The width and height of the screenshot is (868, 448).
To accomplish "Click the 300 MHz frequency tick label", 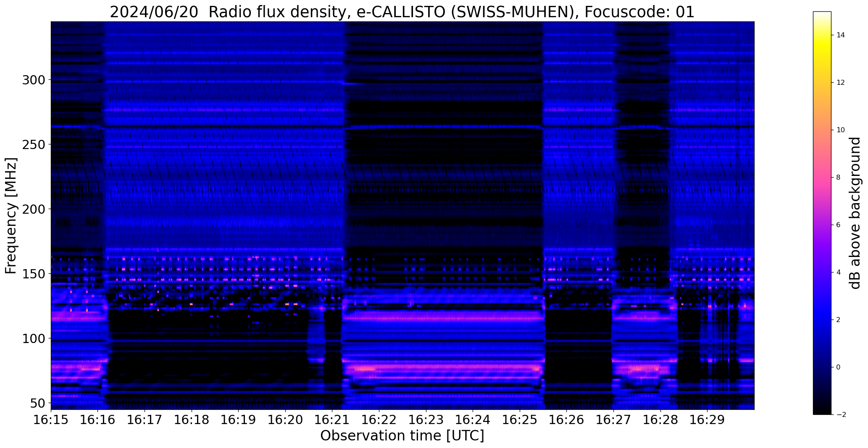I will tap(34, 80).
